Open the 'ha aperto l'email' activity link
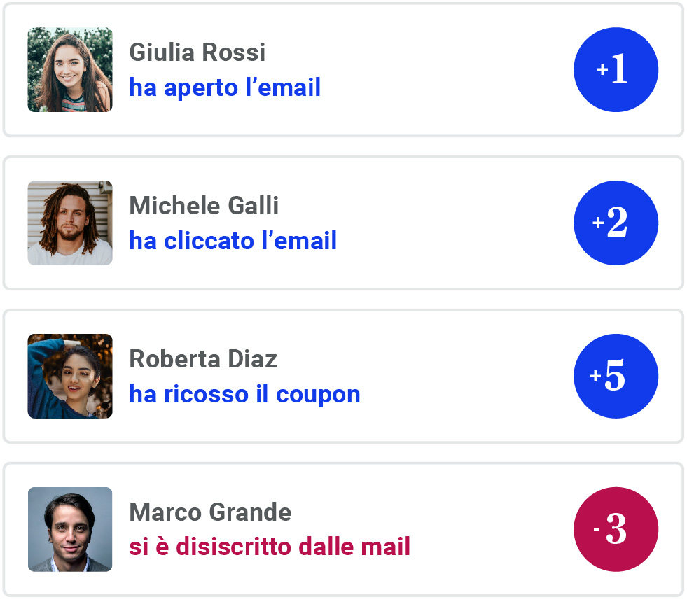The width and height of the screenshot is (687, 616). 224,87
